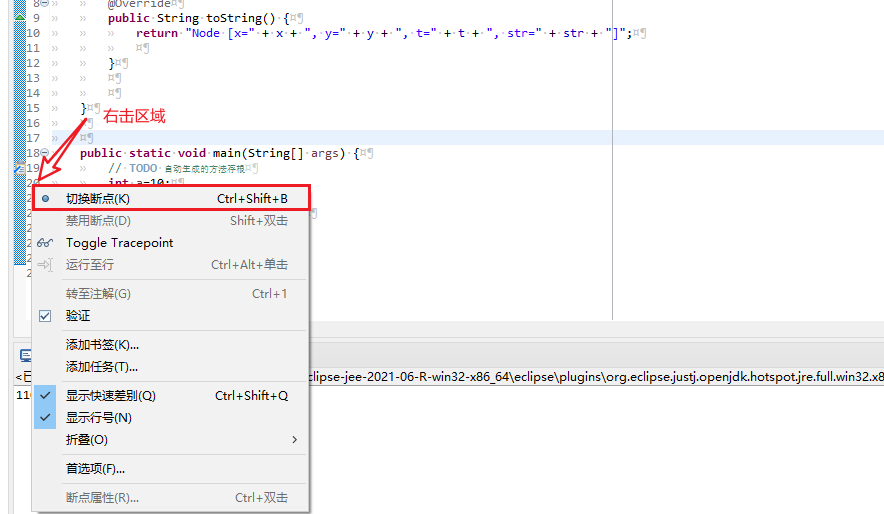Uncheck the 验证 checkbox in the menu
The width and height of the screenshot is (884, 514).
tap(45, 316)
